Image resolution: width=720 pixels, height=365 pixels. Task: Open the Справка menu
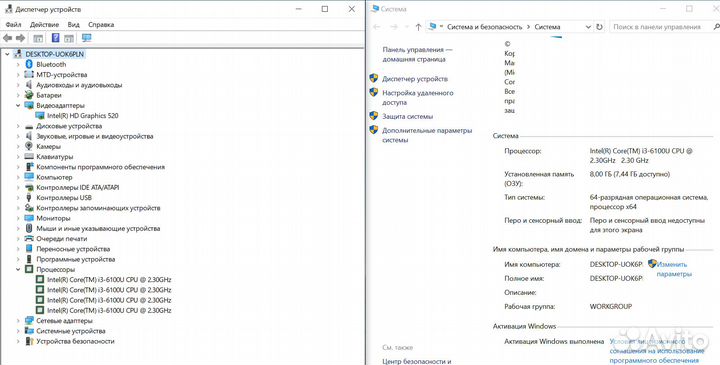click(101, 24)
